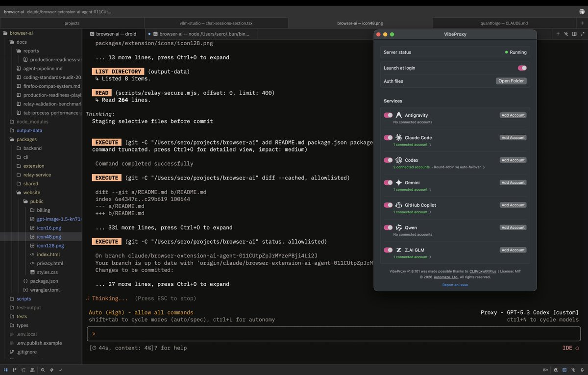Viewport: 588px width, 375px height.
Task: Expand GitHub Copilot connected account list
Action: (x=413, y=212)
